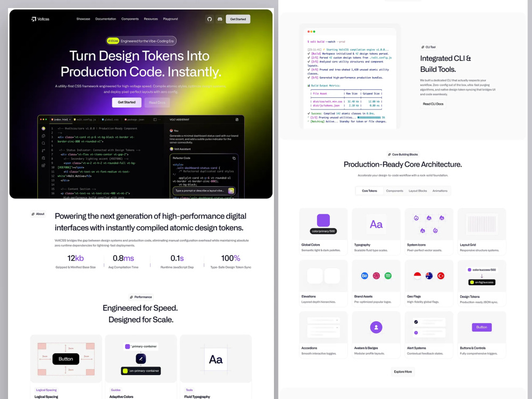This screenshot has height=399, width=532.
Task: Pick the lime en/bg/success swatch
Action: click(x=471, y=282)
